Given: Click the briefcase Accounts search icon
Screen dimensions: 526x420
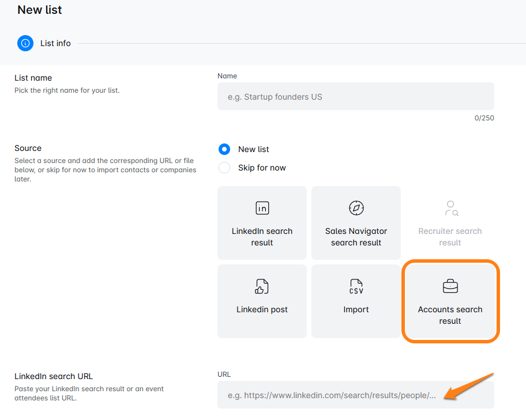Looking at the screenshot, I should 450,286.
